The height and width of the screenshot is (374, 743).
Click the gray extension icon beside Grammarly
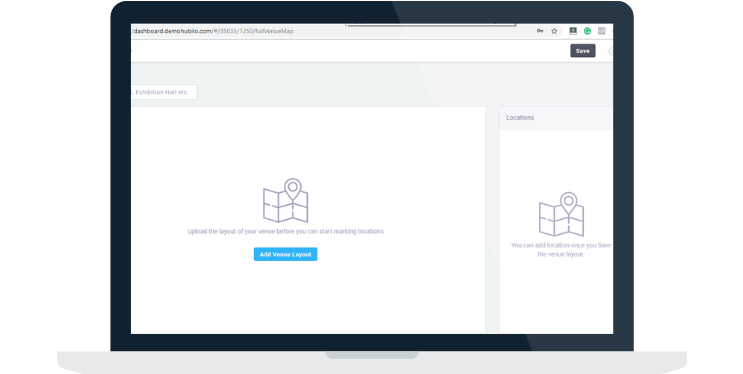point(601,31)
